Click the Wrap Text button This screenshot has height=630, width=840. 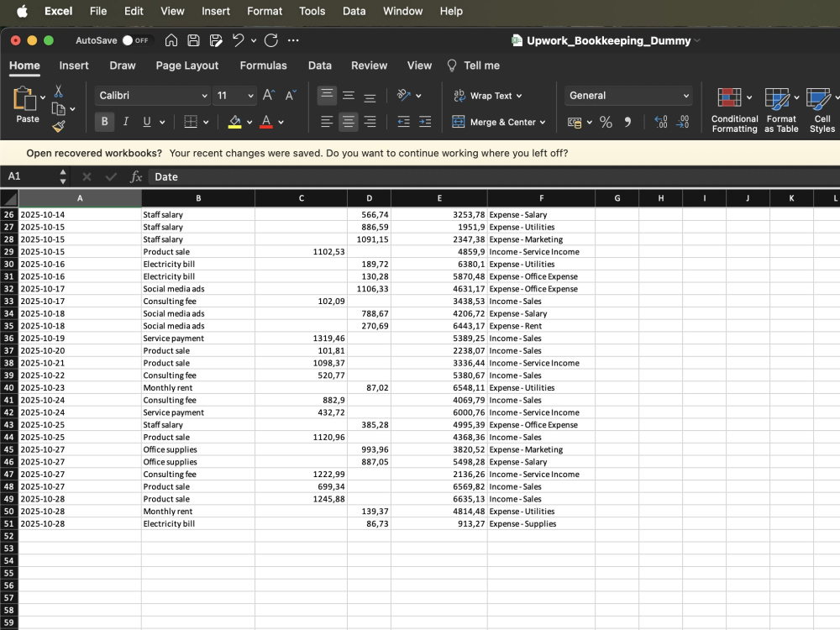(482, 96)
